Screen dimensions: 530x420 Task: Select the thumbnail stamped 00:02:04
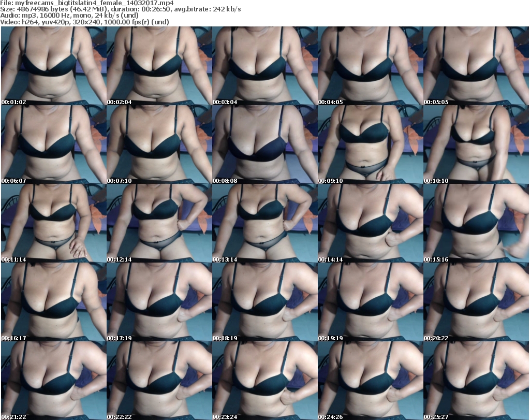(159, 66)
